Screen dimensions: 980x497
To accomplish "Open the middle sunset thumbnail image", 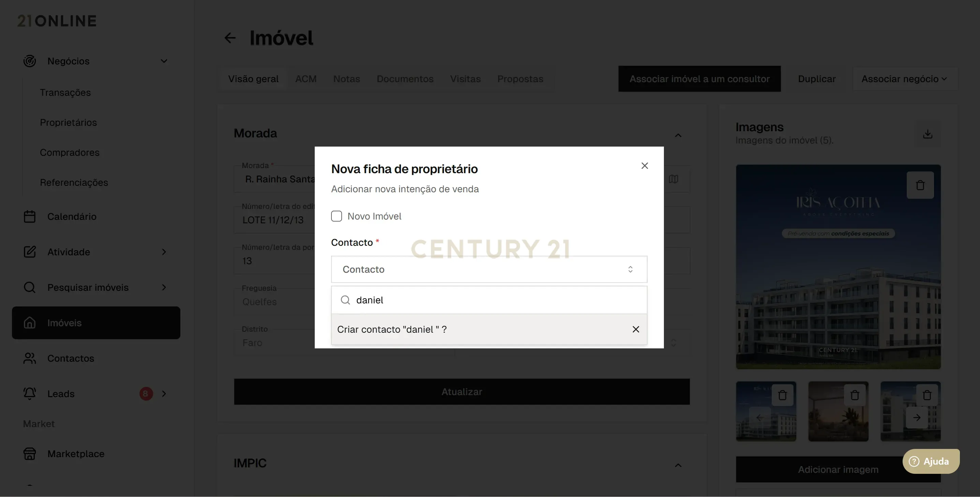I will pos(838,411).
